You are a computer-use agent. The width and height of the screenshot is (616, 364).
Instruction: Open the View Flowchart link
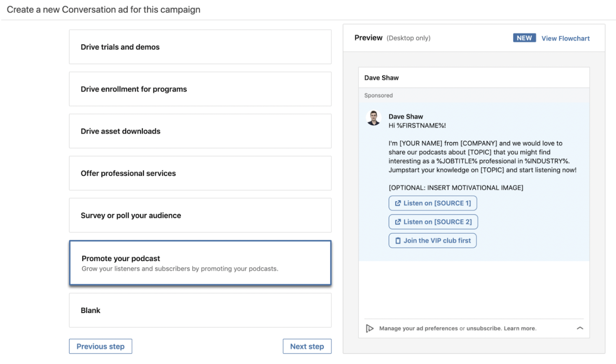click(x=565, y=38)
